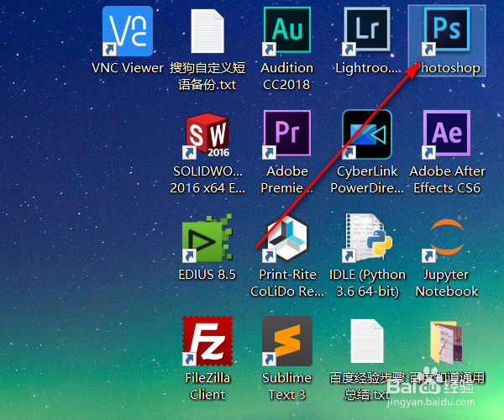Click the IDLE (Python 3.6 64-bit) label
Screen dimensions: 504x420
point(368,283)
